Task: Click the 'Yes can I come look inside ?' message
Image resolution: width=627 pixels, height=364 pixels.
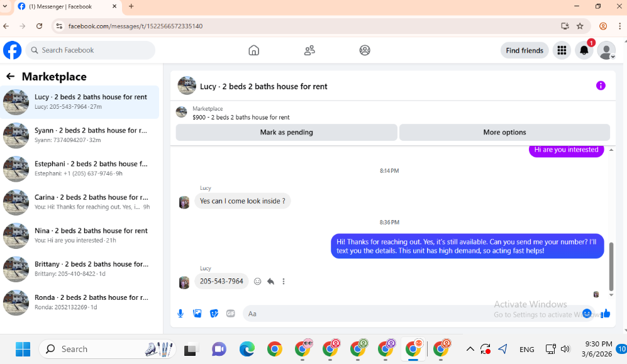Action: coord(242,201)
